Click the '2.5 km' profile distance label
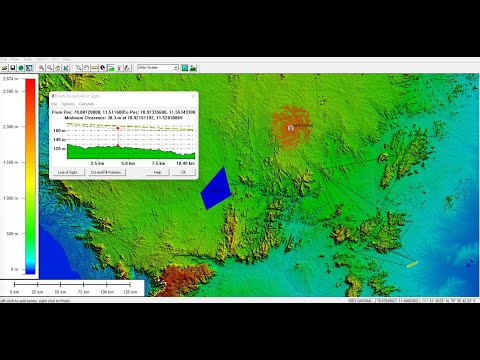 click(97, 163)
